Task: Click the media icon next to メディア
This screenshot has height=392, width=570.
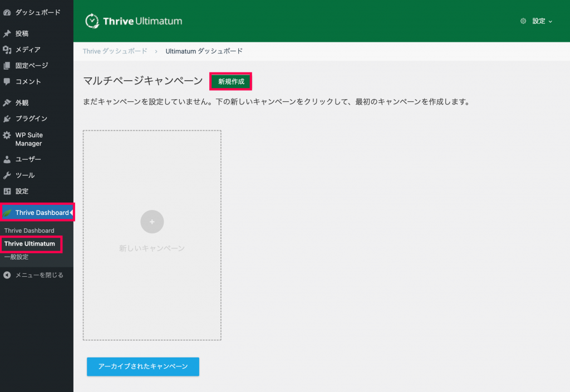Action: click(7, 50)
